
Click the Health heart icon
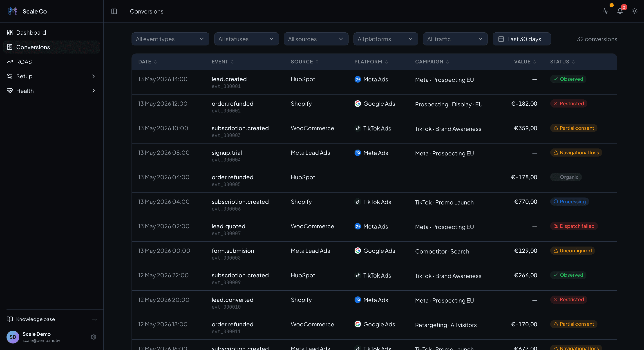pyautogui.click(x=10, y=91)
